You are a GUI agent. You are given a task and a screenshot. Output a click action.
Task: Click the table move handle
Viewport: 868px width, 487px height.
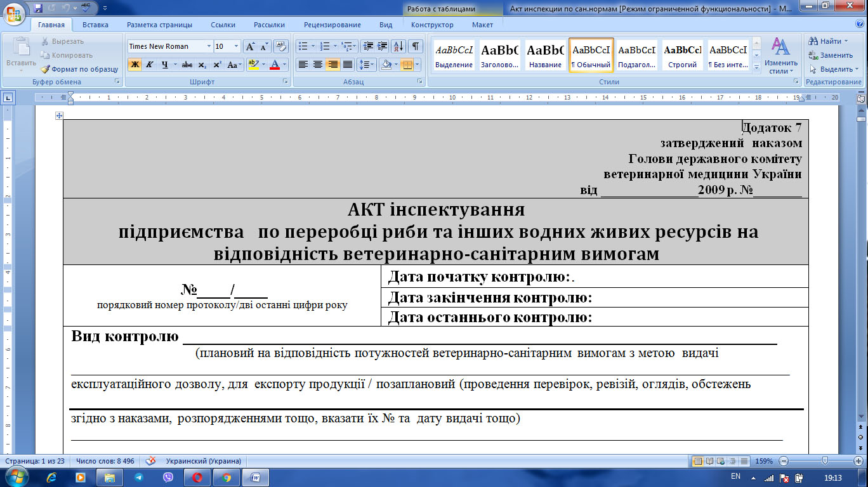(x=59, y=115)
